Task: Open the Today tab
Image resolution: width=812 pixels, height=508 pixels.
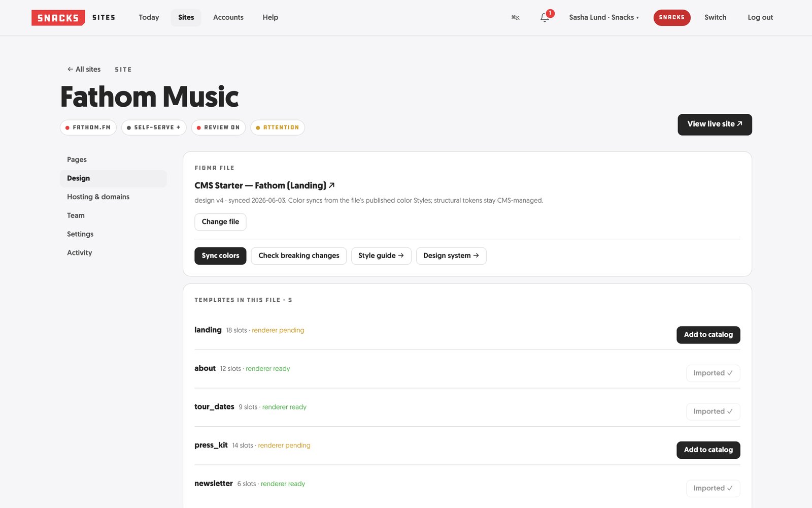Action: (x=149, y=17)
